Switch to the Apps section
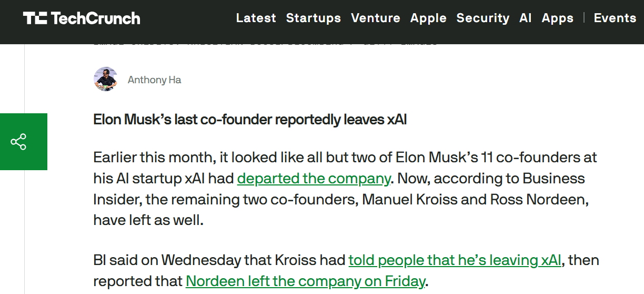 coord(558,18)
